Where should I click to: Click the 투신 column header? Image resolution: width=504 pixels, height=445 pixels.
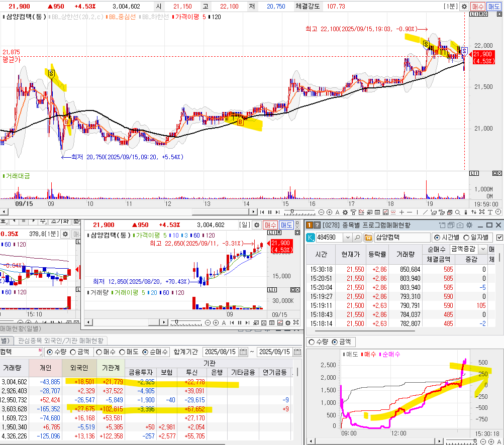click(x=192, y=372)
